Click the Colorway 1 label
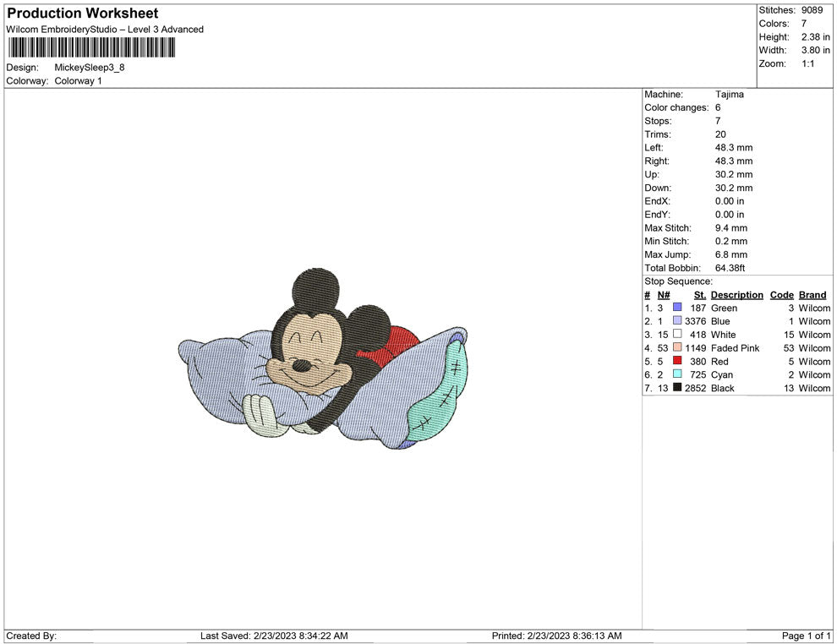Screen dimensions: 837x644 pyautogui.click(x=78, y=80)
